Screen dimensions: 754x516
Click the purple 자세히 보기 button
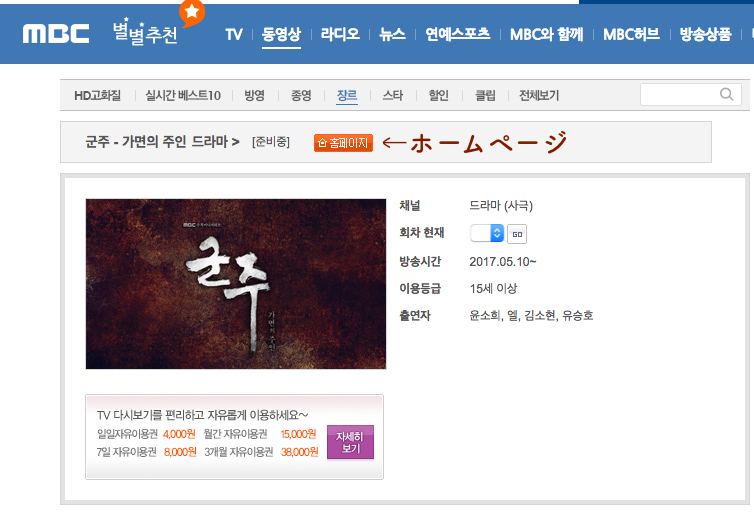point(350,442)
